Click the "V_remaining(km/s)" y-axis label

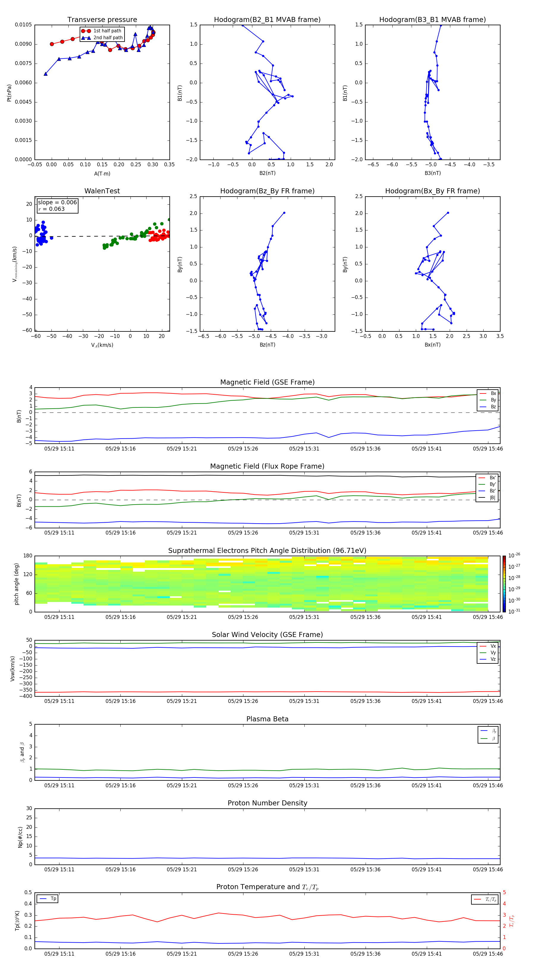click(15, 264)
